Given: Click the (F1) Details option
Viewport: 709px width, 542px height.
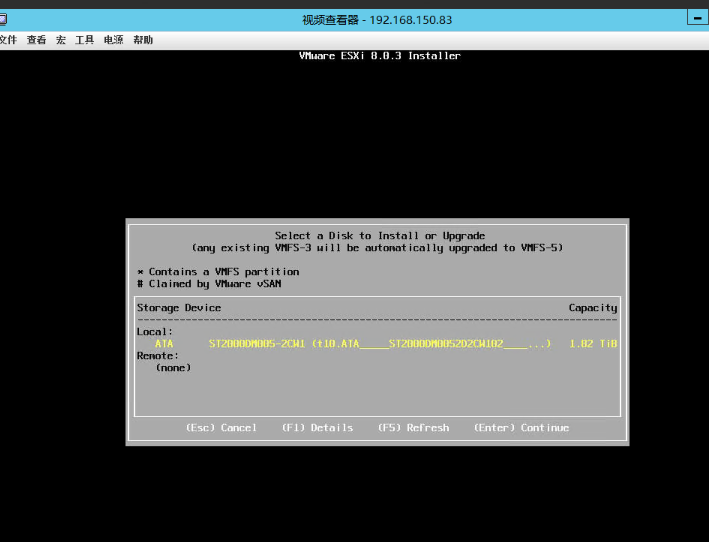Looking at the screenshot, I should point(317,428).
